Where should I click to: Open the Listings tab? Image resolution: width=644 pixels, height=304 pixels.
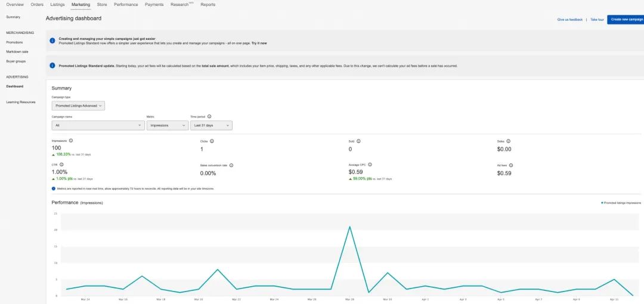coord(57,5)
